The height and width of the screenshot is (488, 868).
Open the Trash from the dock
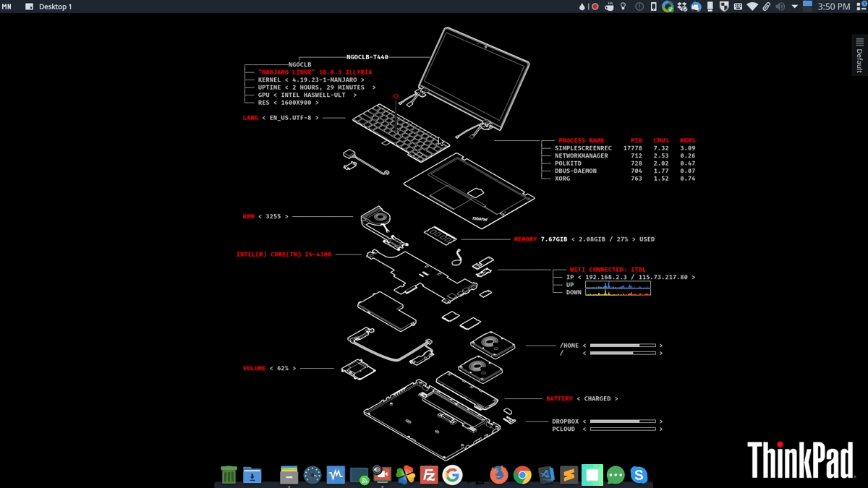point(229,474)
